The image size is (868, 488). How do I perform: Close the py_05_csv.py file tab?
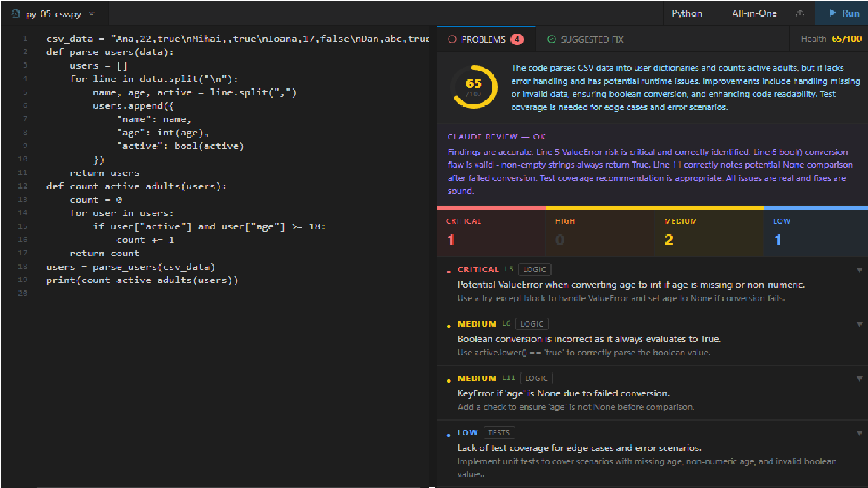pyautogui.click(x=92, y=13)
